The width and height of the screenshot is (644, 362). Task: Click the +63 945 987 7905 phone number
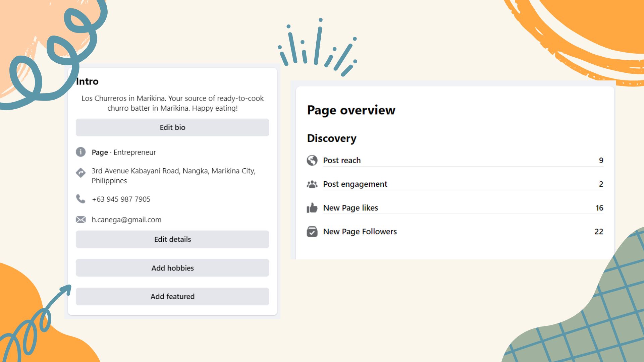point(121,199)
